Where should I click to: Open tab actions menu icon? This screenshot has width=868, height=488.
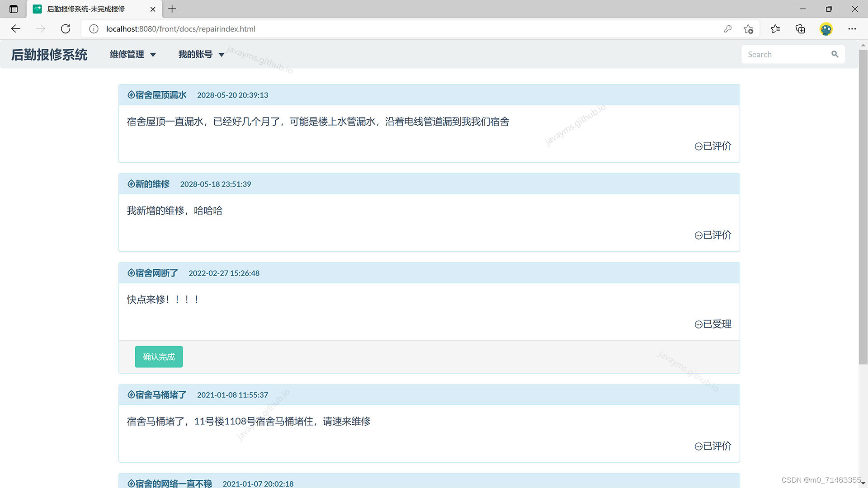14,9
